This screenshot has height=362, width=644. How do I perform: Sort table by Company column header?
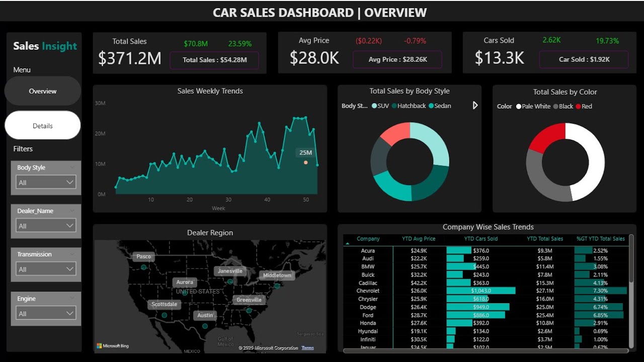click(x=368, y=239)
